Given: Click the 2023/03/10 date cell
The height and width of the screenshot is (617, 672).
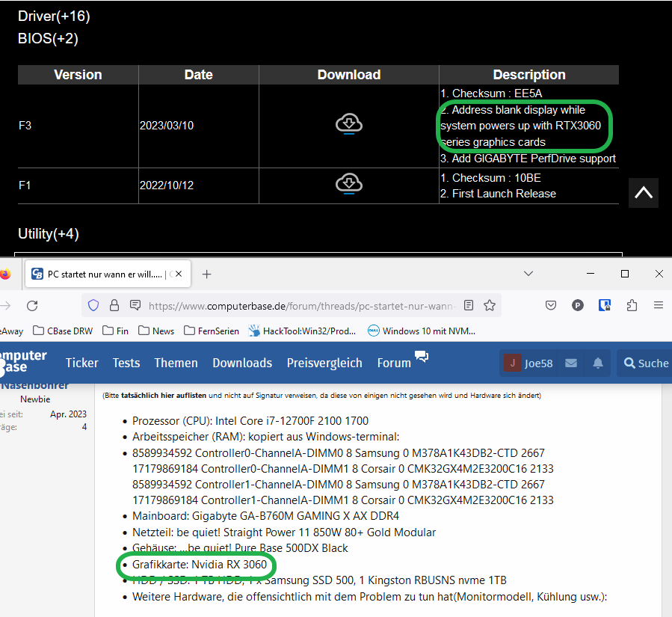Looking at the screenshot, I should tap(198, 126).
